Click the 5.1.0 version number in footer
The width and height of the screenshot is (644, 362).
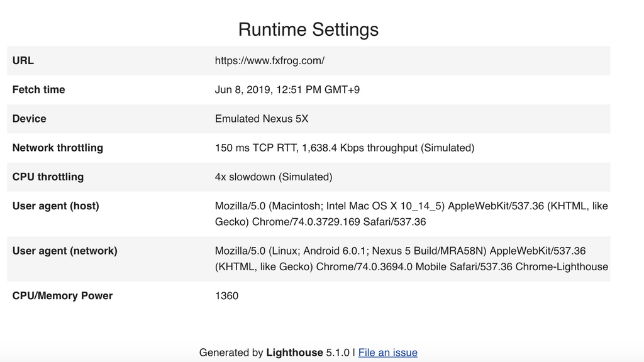click(338, 353)
